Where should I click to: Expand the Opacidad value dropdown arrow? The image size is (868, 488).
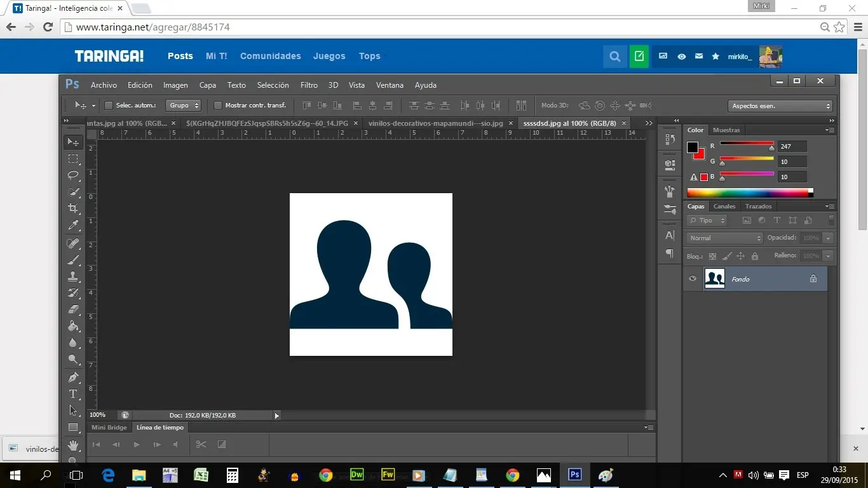[x=827, y=238]
